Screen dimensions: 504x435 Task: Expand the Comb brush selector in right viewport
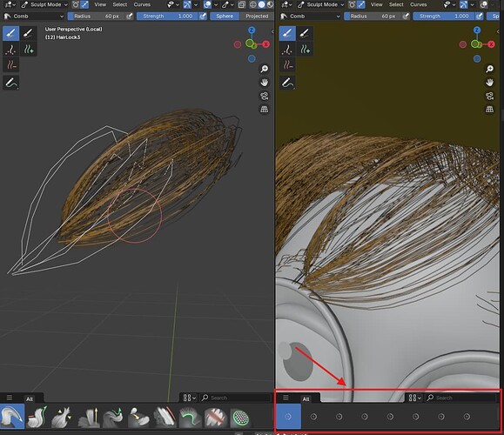pyautogui.click(x=310, y=16)
